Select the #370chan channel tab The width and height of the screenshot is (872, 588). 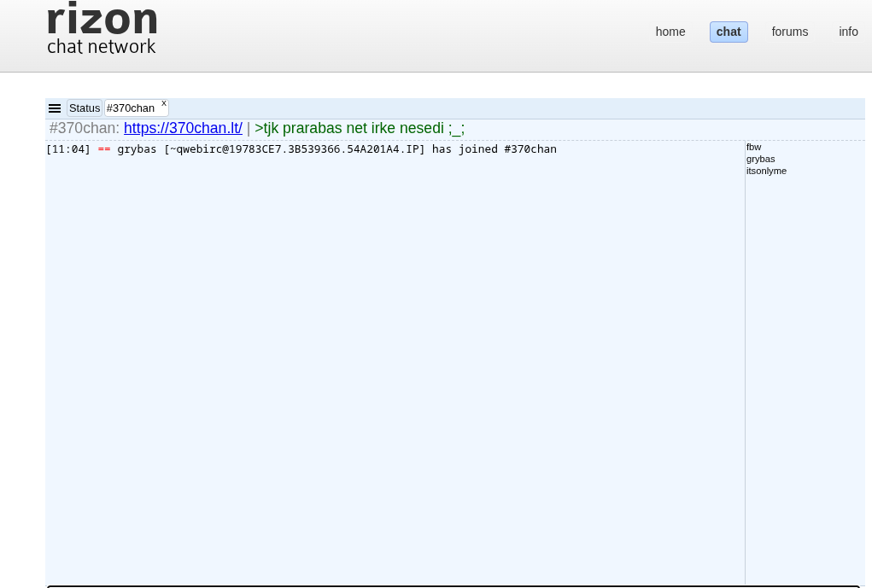coord(131,108)
